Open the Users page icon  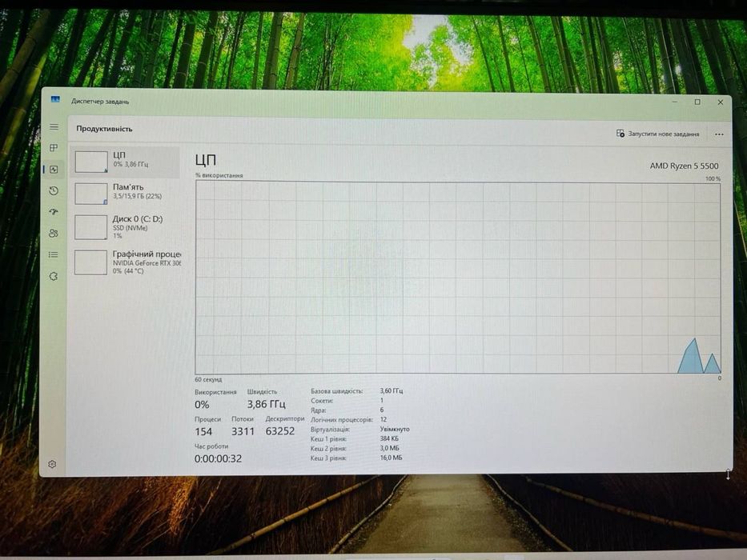54,233
